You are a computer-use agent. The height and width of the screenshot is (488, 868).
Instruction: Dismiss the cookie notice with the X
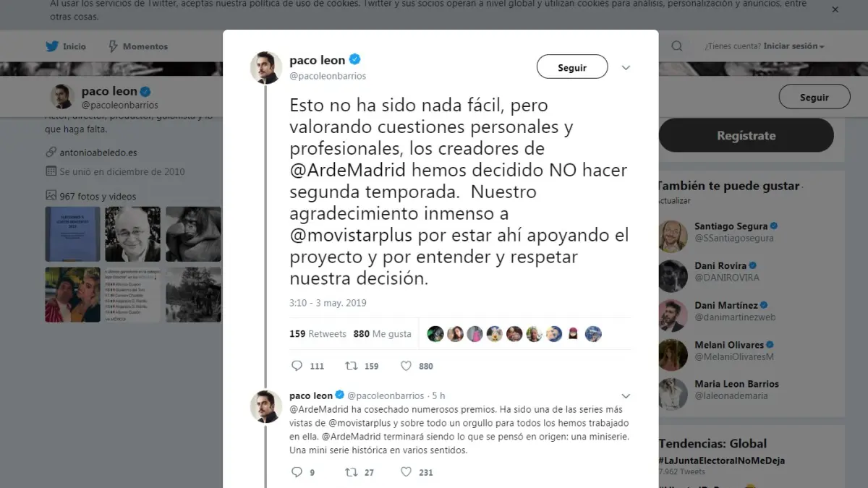[835, 10]
